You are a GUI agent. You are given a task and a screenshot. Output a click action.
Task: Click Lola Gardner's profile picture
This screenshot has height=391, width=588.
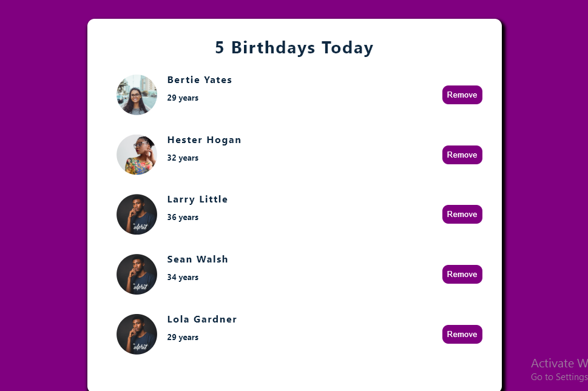(x=137, y=334)
